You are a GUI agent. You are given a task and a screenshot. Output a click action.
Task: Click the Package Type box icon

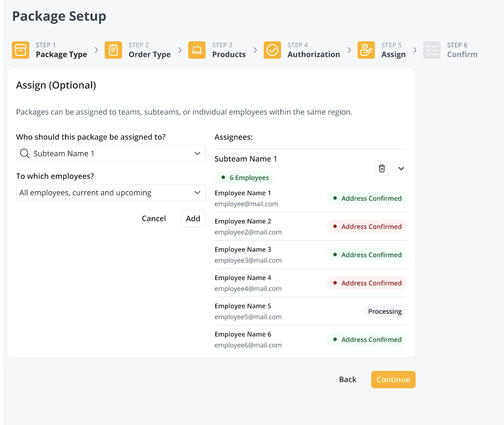[21, 50]
